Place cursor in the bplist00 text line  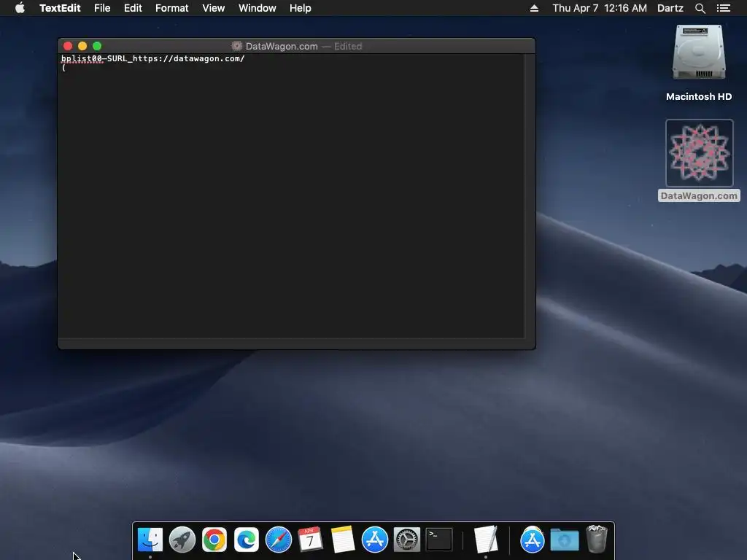tap(152, 58)
